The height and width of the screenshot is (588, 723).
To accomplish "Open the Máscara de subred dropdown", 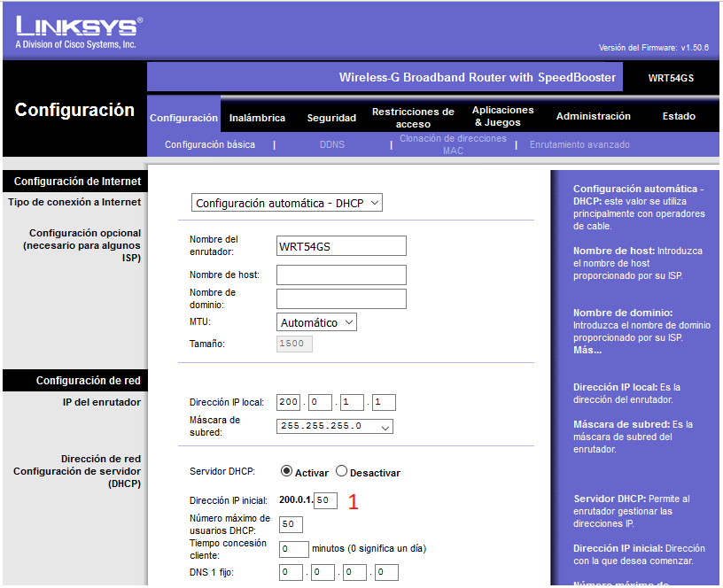I will [334, 426].
